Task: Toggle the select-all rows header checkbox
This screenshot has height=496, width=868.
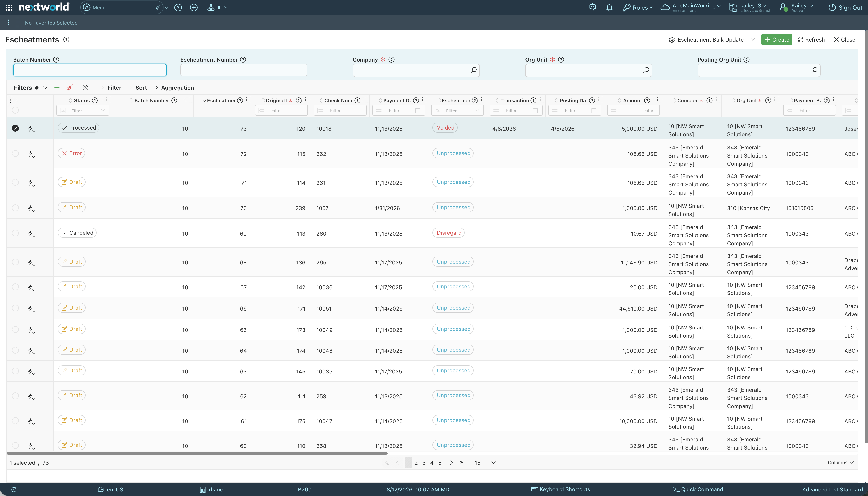Action: tap(15, 110)
